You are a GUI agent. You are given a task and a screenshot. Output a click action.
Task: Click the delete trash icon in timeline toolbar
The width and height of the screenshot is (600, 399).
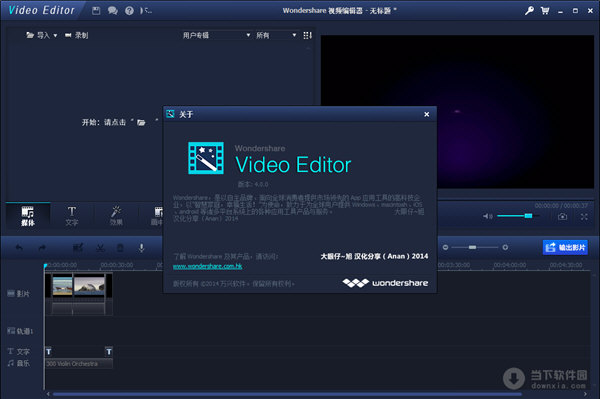(x=120, y=248)
